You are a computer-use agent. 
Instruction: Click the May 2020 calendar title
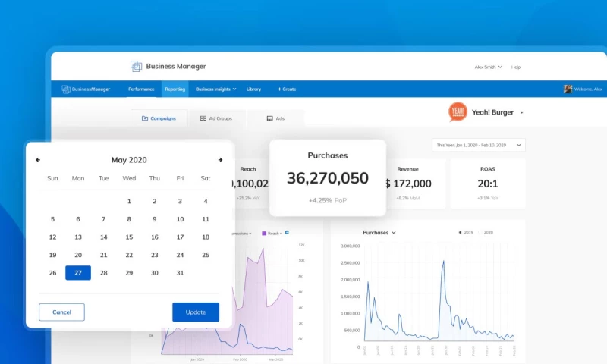click(x=129, y=160)
